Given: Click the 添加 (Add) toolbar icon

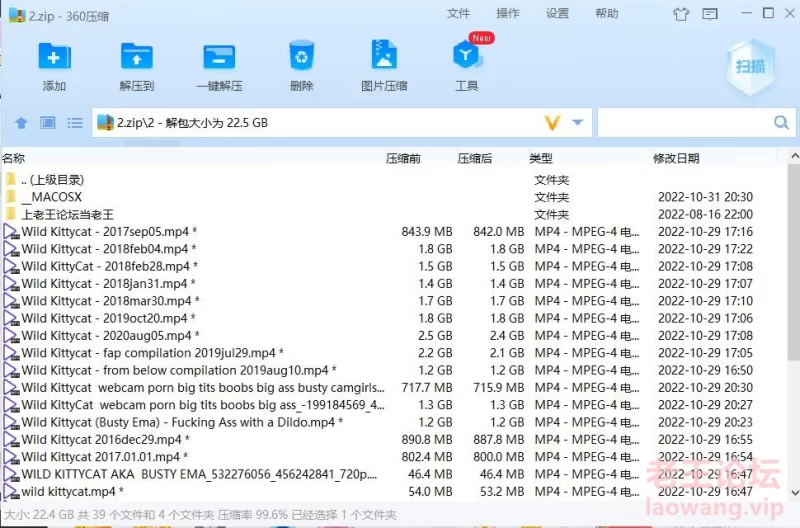Looking at the screenshot, I should [x=54, y=56].
